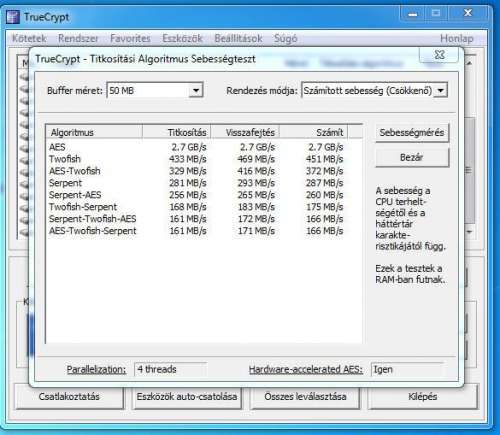Maximize the TrueCrypt main window

pyautogui.click(x=436, y=14)
